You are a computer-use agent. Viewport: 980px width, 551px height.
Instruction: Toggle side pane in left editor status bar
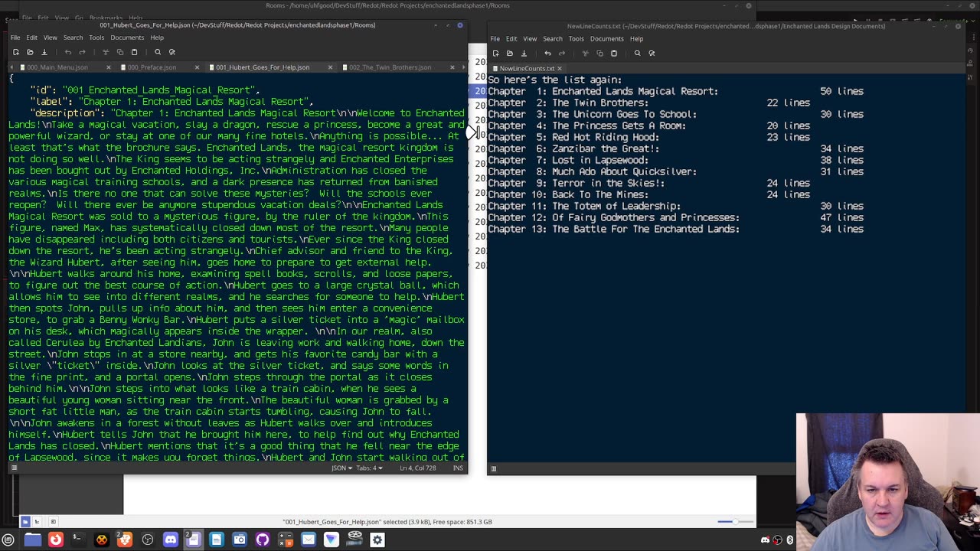pyautogui.click(x=14, y=468)
